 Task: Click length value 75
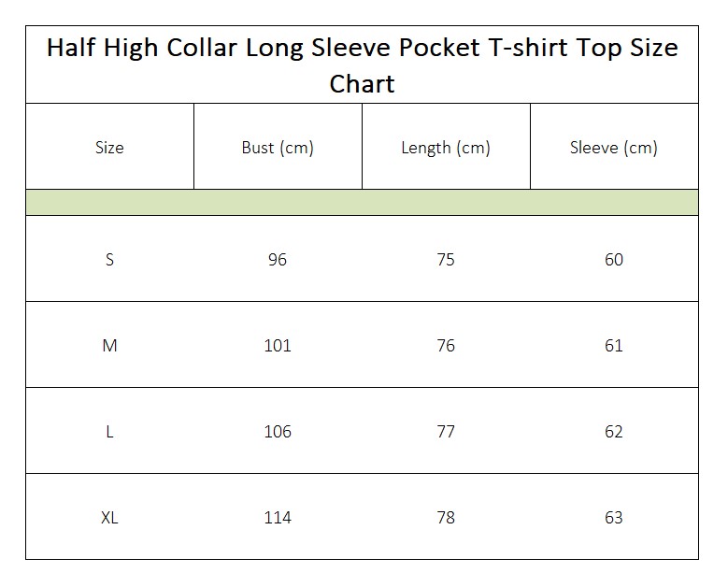coord(446,259)
